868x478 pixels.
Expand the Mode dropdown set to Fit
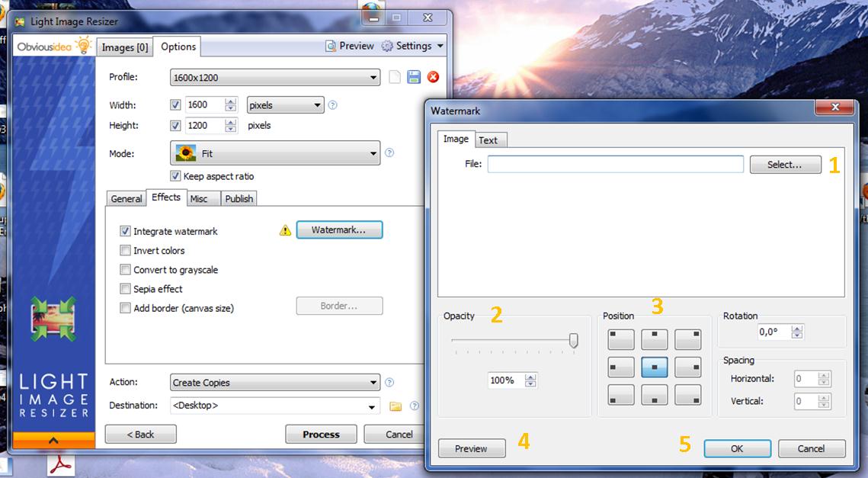274,153
